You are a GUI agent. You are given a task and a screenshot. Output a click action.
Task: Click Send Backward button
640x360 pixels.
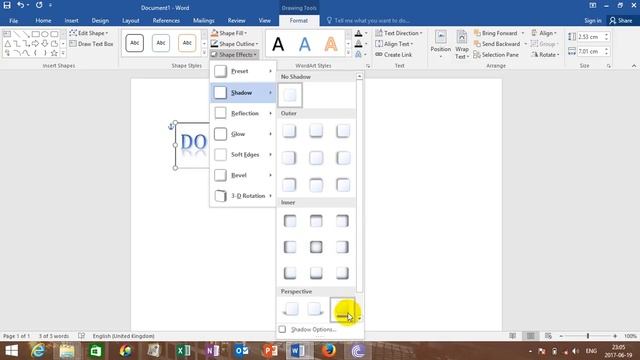[x=497, y=44]
